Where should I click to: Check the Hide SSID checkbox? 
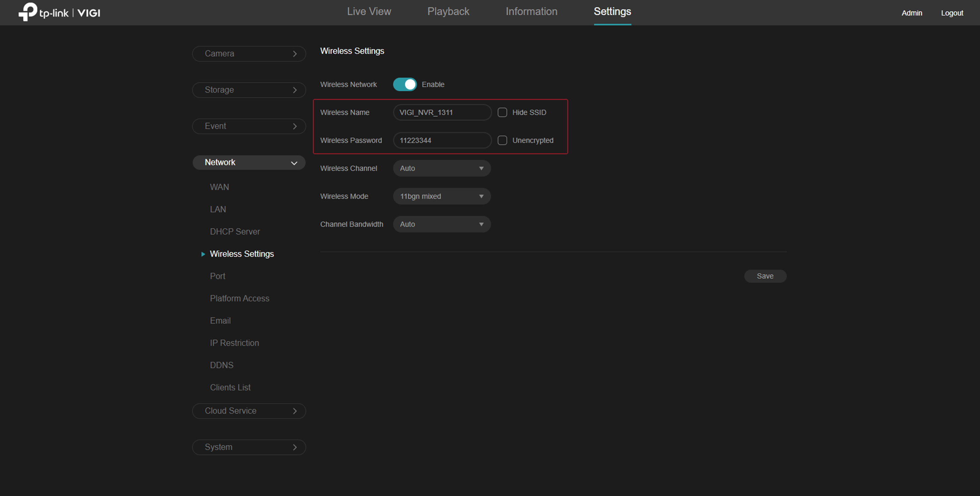tap(502, 113)
